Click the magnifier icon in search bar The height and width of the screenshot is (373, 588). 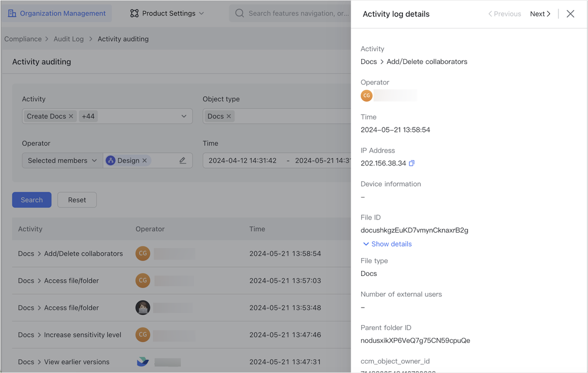point(239,13)
